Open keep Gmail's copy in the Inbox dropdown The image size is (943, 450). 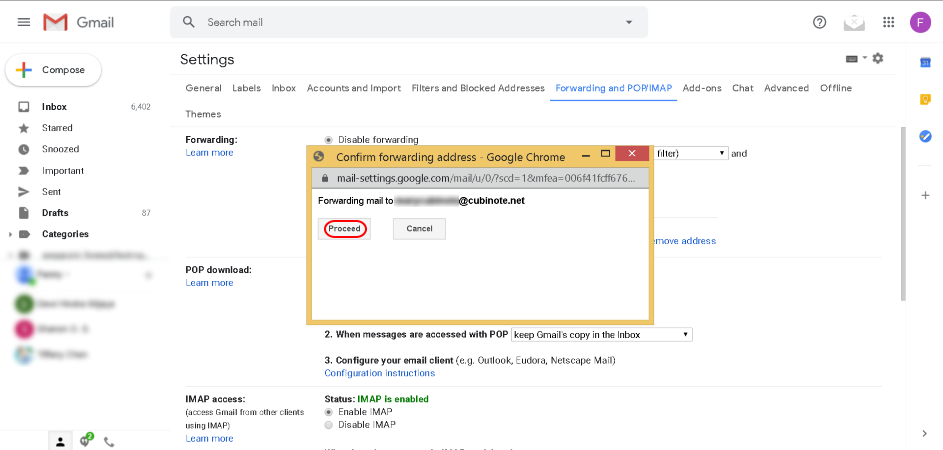(x=601, y=334)
